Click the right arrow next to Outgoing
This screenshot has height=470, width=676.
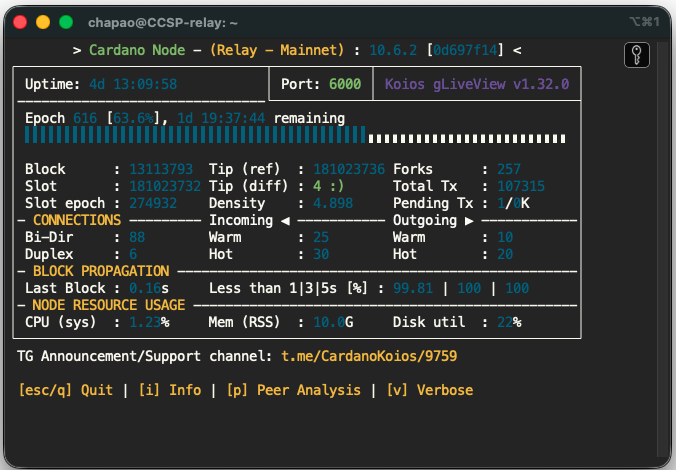point(469,220)
